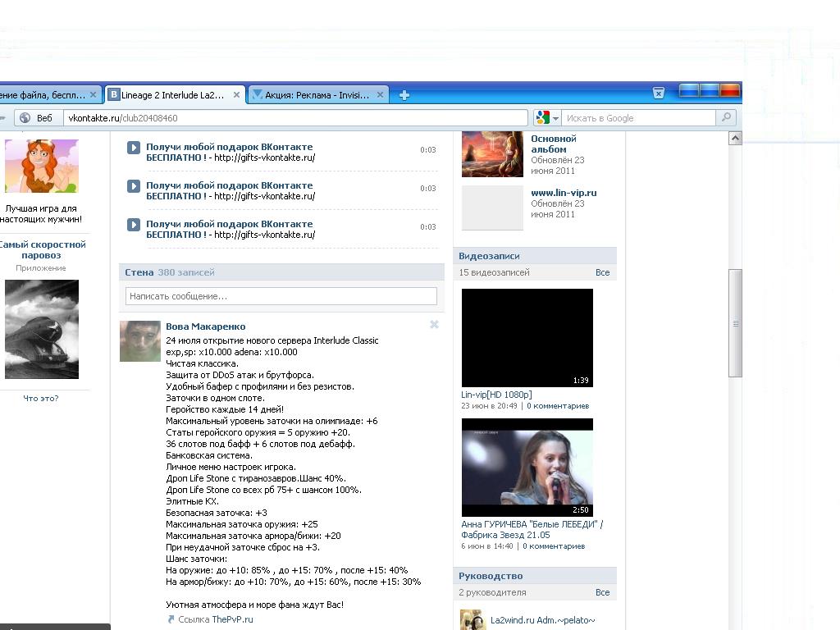Open La2wind.ru Adm.~pelato~ profile link
Viewport: 840px width, 630px height.
pyautogui.click(x=543, y=620)
